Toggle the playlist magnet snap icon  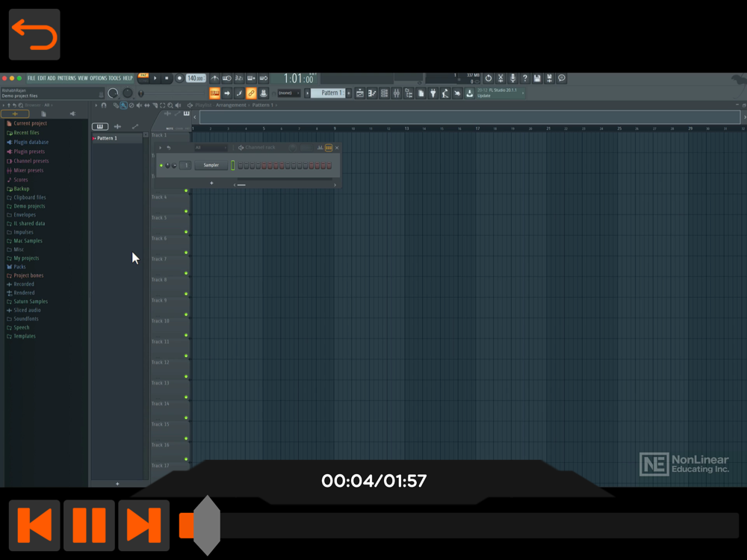click(x=104, y=105)
